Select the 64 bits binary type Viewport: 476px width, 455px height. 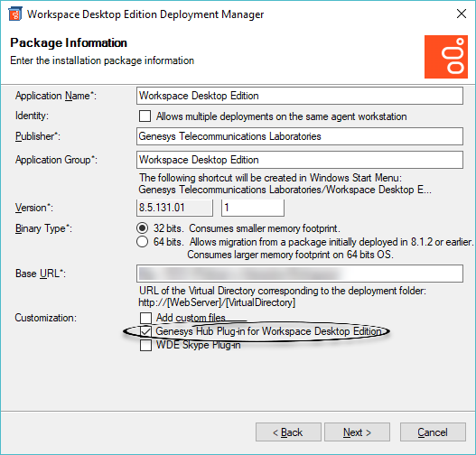click(142, 242)
